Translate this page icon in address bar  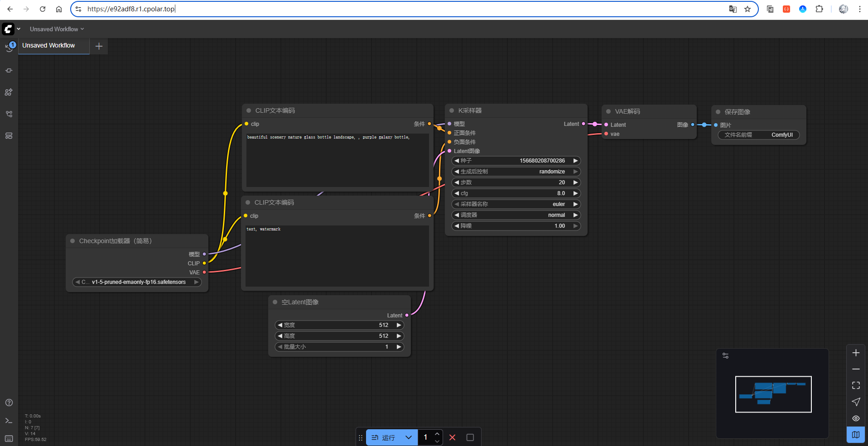[733, 9]
